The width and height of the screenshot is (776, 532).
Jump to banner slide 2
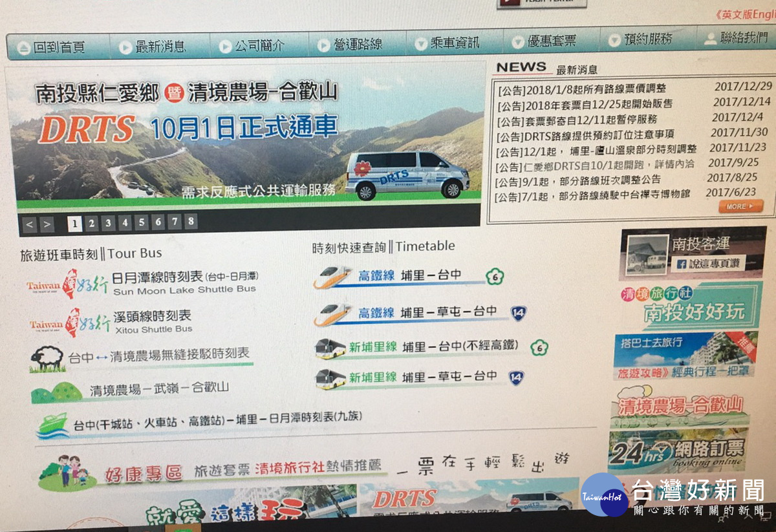click(92, 224)
